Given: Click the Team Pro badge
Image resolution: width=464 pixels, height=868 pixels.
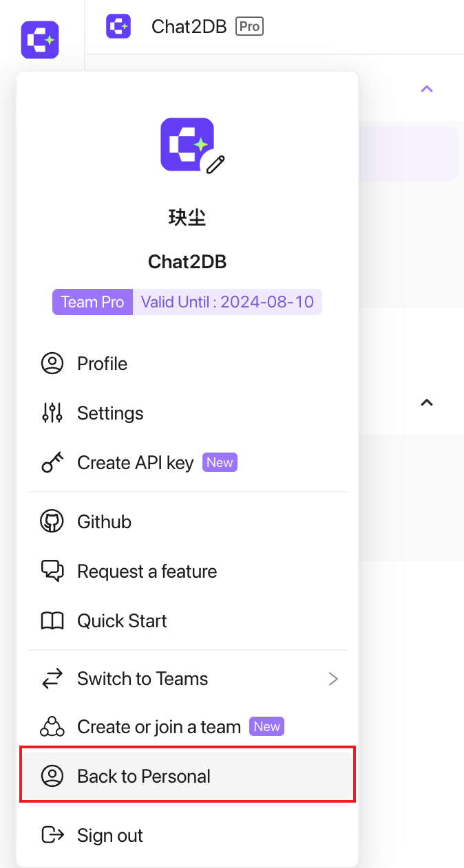Looking at the screenshot, I should [92, 302].
